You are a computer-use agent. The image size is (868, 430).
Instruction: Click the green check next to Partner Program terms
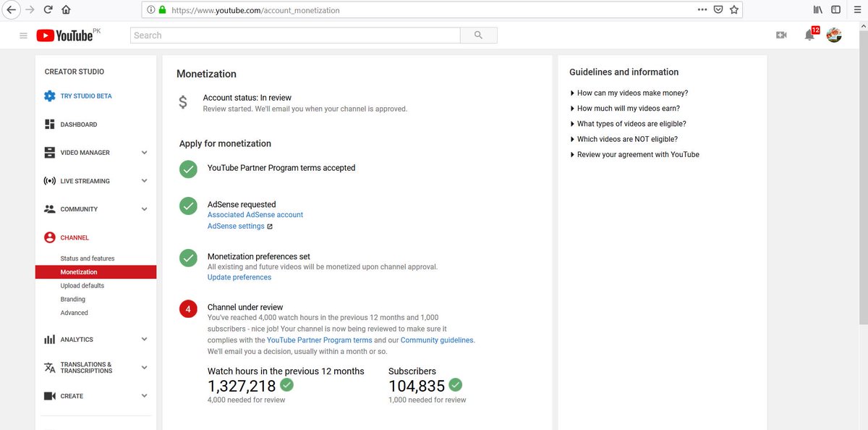click(x=188, y=169)
